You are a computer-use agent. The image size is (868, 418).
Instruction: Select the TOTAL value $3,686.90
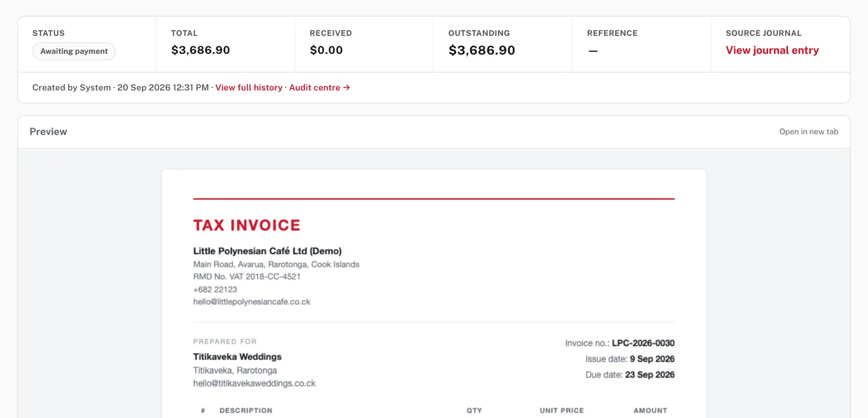click(200, 50)
